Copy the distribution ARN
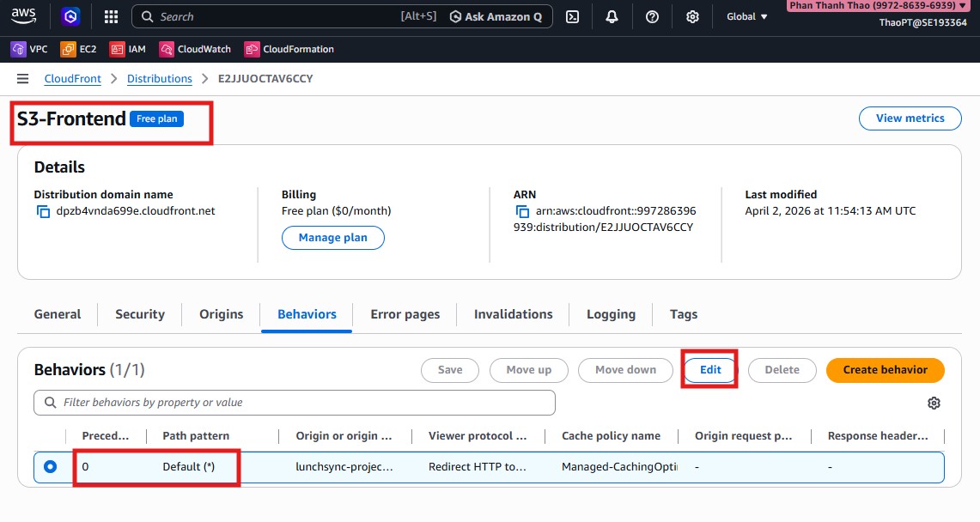The image size is (980, 522). tap(520, 211)
